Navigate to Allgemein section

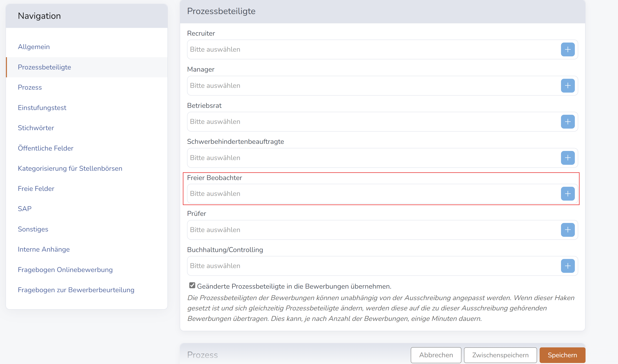[34, 47]
